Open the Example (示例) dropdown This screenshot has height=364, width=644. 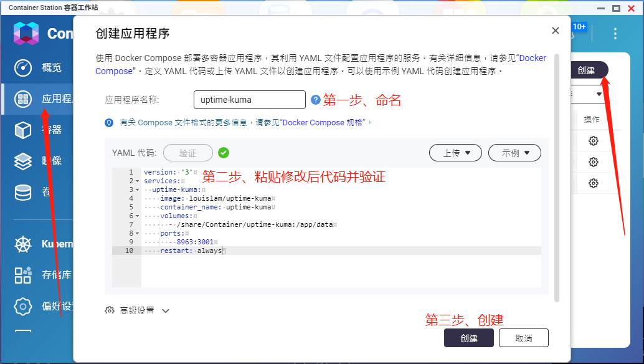pyautogui.click(x=514, y=153)
